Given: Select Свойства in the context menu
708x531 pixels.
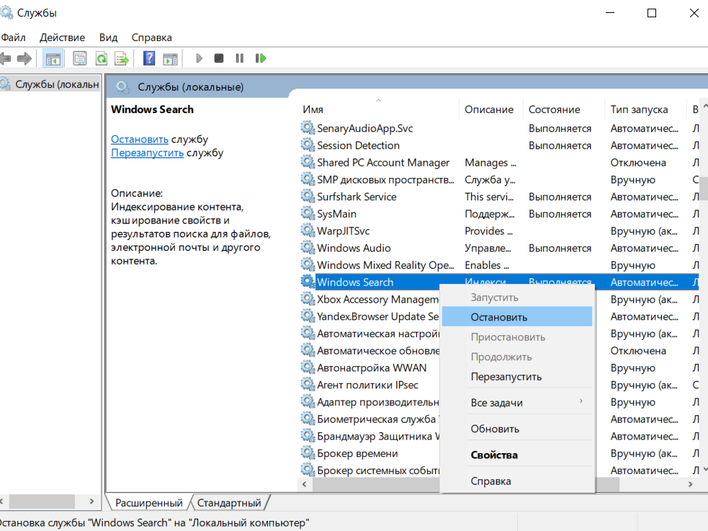Looking at the screenshot, I should 494,455.
